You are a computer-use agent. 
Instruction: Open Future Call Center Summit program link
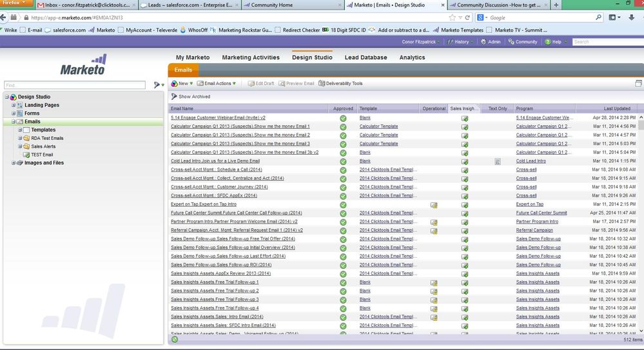tap(542, 213)
